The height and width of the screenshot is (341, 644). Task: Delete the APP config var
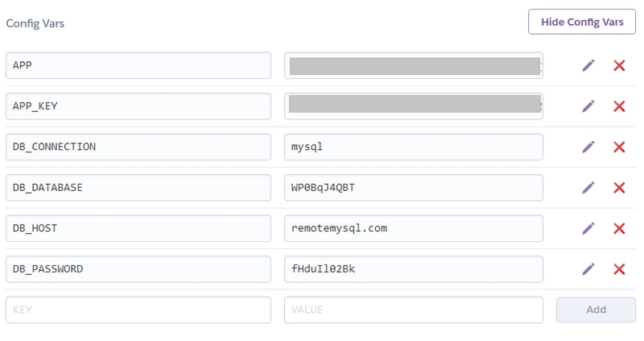click(619, 65)
